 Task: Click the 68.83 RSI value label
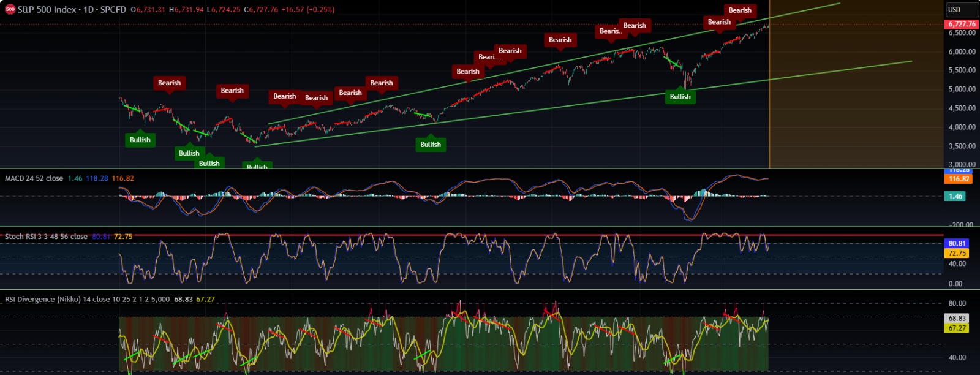tap(957, 319)
